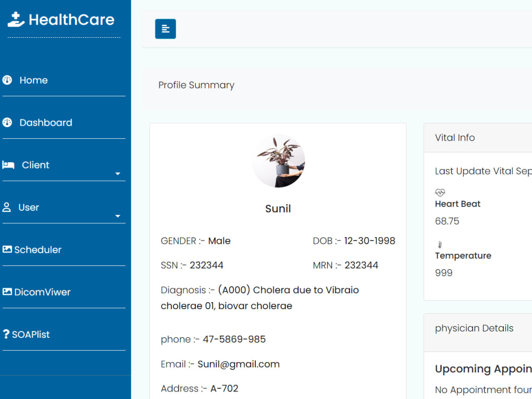Click the User person icon

[x=6, y=207]
